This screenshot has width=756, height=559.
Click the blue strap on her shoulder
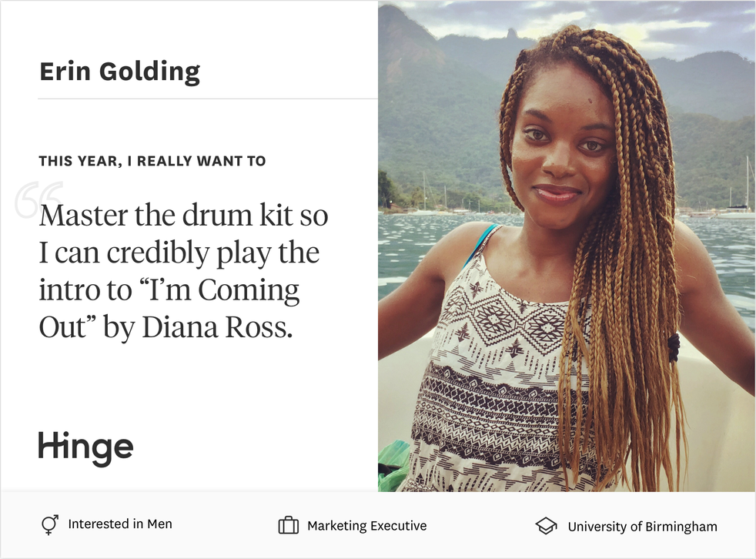[480, 245]
